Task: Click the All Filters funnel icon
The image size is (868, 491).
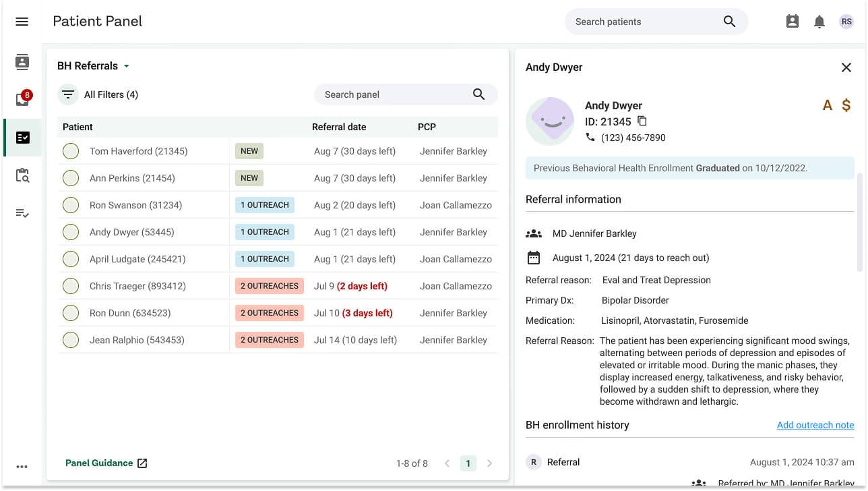Action: tap(68, 94)
